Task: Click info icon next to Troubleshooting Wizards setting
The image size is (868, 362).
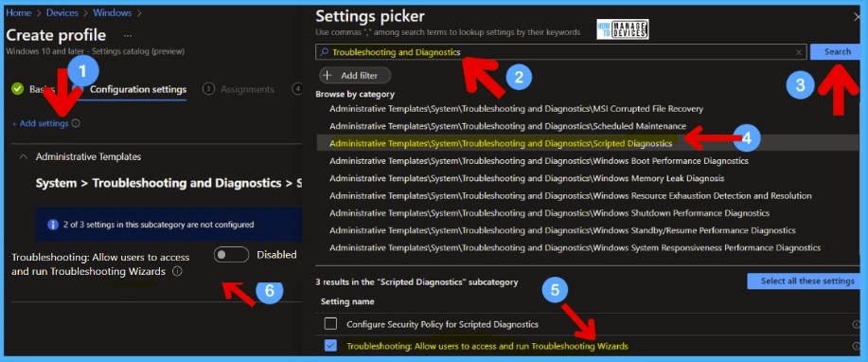Action: click(x=177, y=272)
